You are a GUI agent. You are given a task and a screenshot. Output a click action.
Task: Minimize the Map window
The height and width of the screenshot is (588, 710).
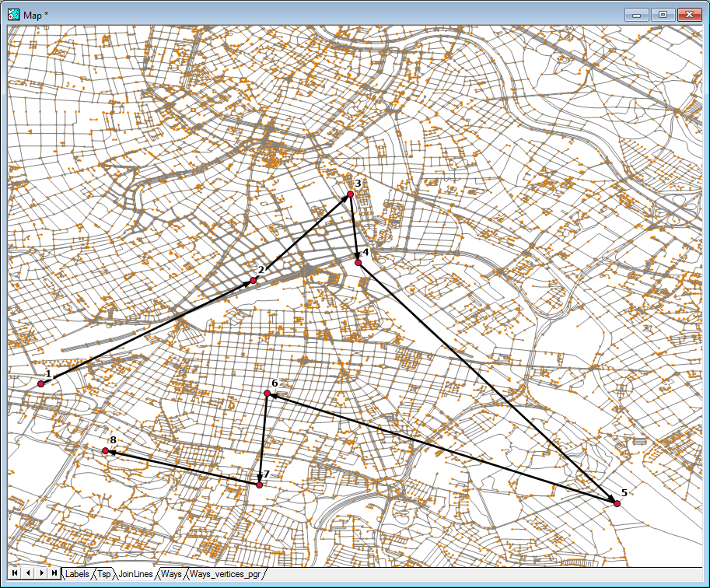(637, 15)
